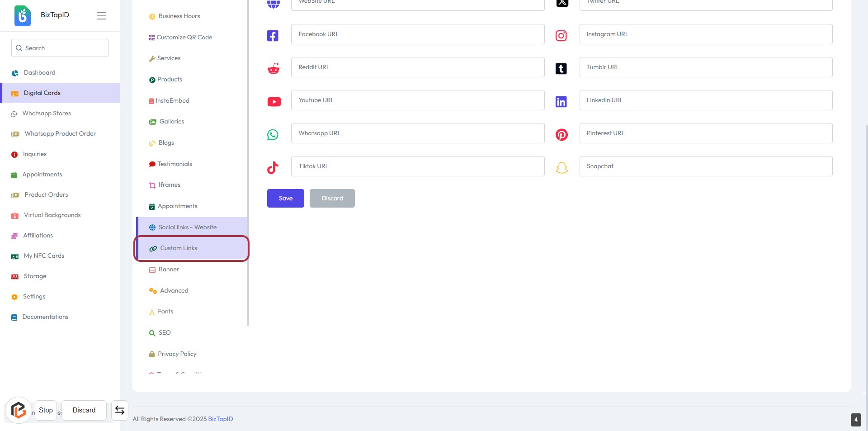Click the Instagram icon
Image resolution: width=868 pixels, height=431 pixels.
coord(561,36)
